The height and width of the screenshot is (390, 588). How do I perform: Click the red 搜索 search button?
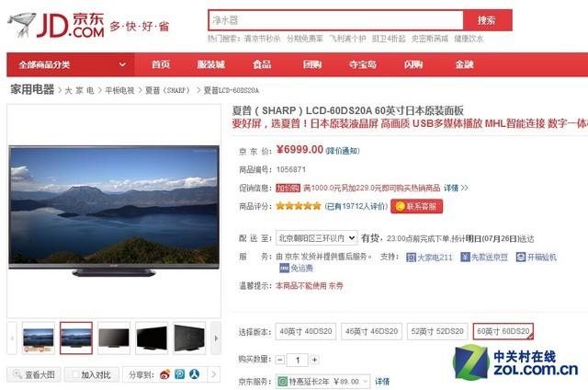pyautogui.click(x=487, y=20)
